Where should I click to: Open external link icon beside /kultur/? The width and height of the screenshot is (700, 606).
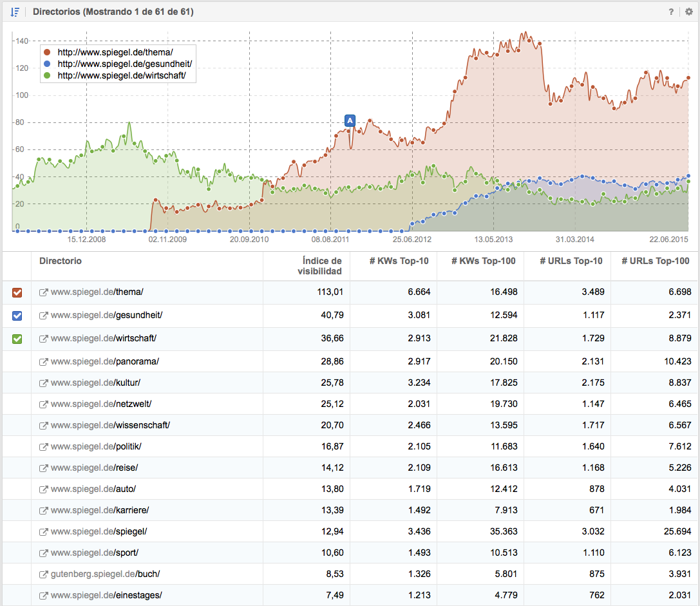point(44,383)
